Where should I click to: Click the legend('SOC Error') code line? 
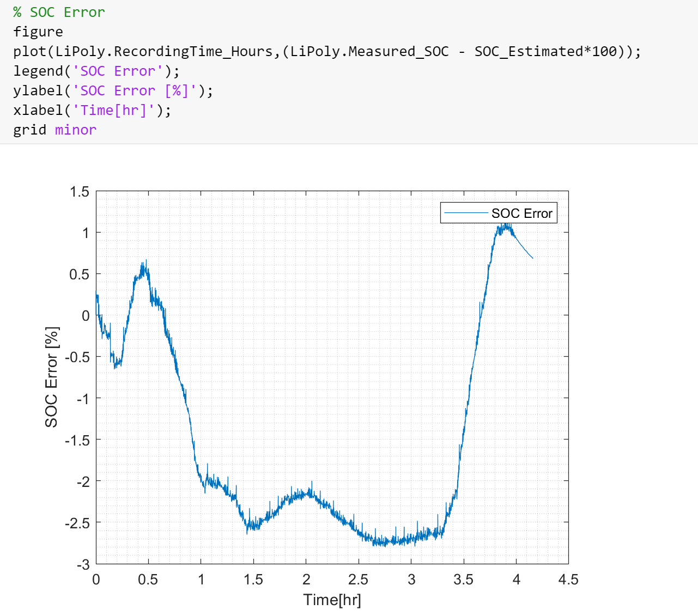coord(96,71)
